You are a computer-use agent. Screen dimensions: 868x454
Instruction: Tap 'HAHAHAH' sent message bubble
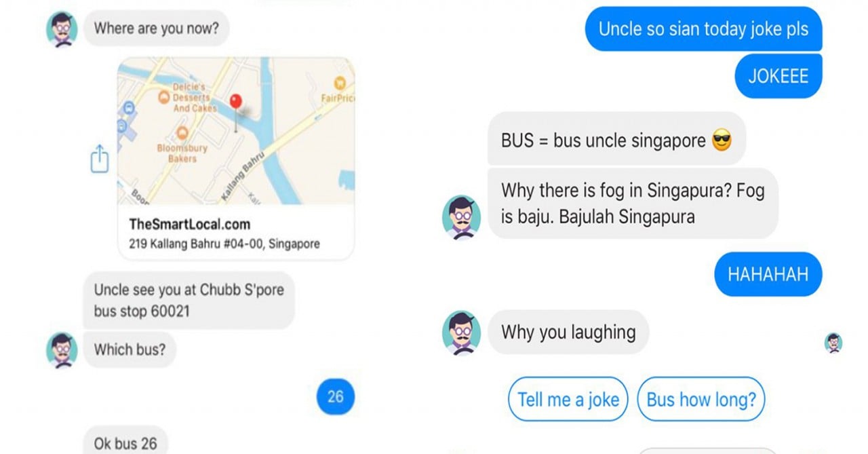point(768,274)
